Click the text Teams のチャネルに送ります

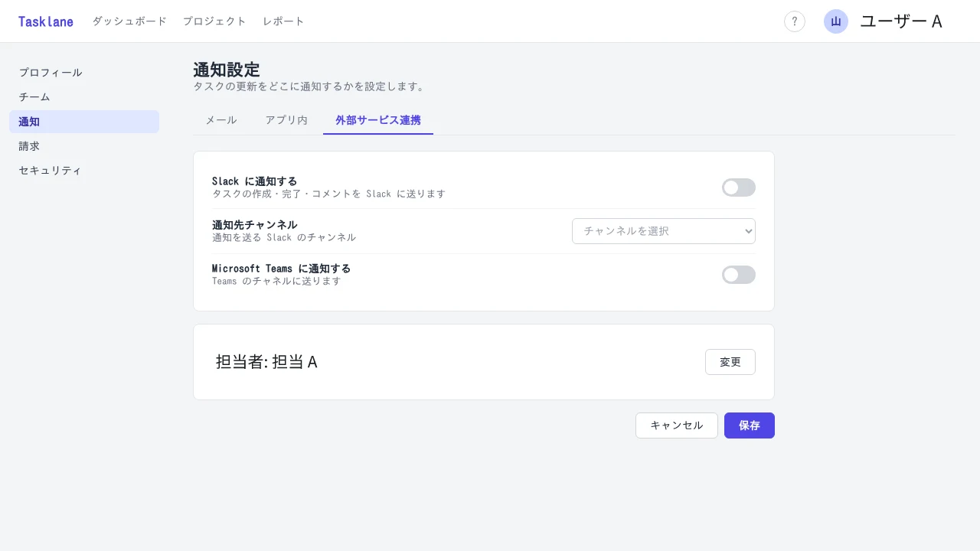pos(276,281)
